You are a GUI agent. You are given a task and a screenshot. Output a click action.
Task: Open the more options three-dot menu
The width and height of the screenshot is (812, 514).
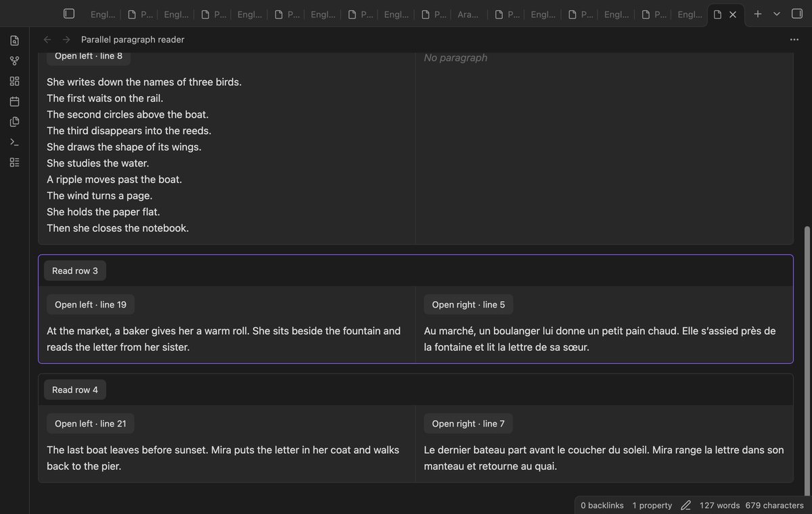(794, 39)
